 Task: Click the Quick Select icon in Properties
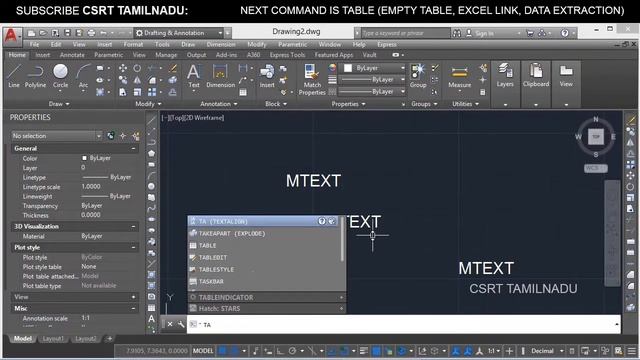[x=136, y=136]
